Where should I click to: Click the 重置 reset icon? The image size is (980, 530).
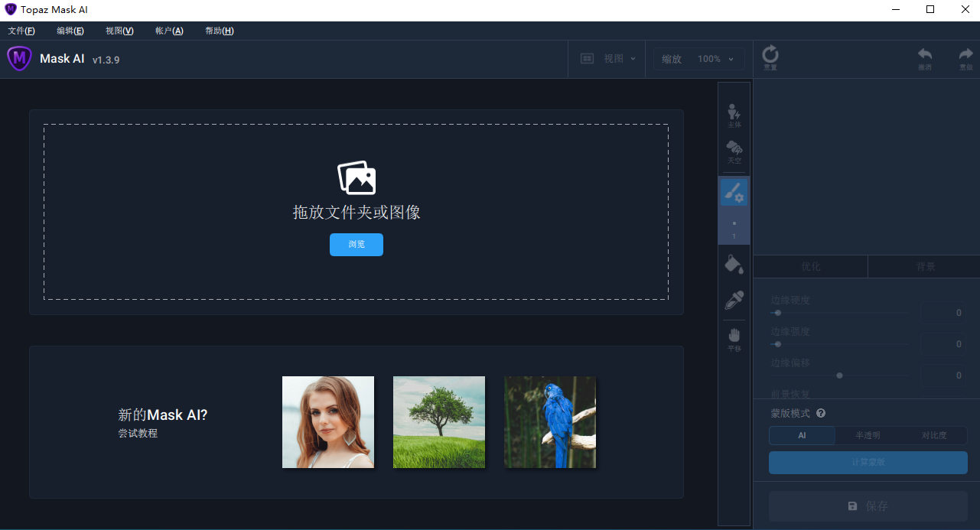(770, 58)
